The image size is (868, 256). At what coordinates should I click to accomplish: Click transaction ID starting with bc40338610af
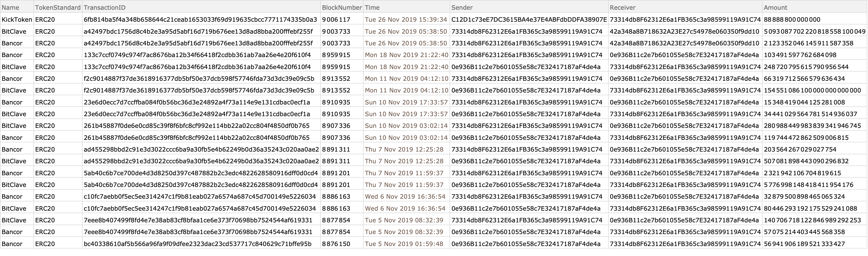[197, 244]
